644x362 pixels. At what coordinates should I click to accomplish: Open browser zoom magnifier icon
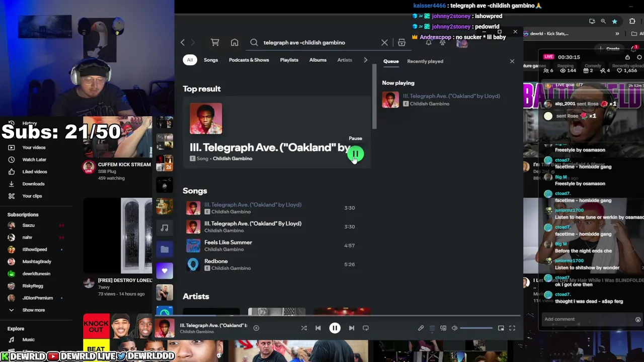coord(603,21)
